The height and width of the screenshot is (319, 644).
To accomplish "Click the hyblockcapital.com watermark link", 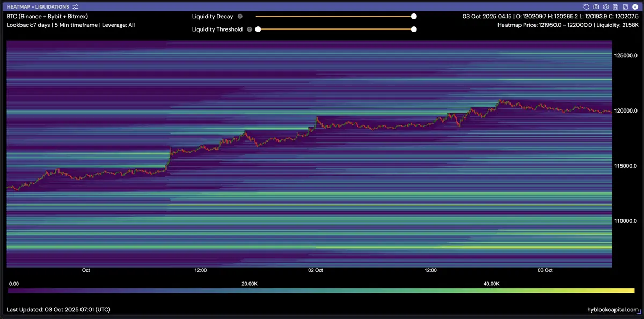I will tap(613, 310).
